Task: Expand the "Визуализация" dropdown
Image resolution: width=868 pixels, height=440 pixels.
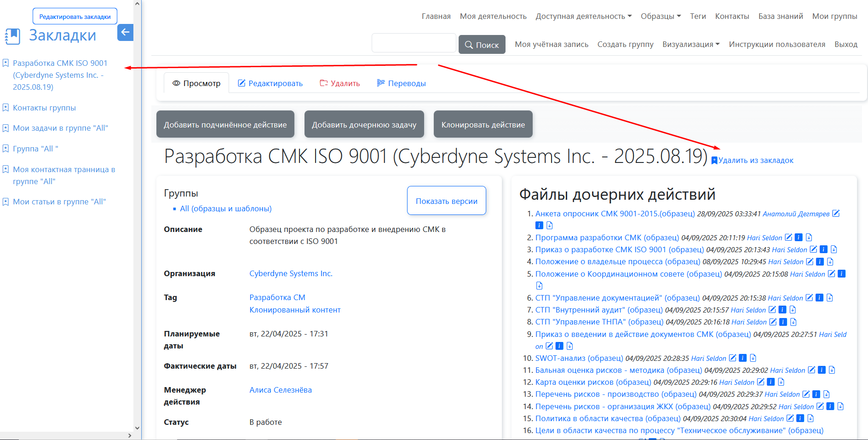Action: pyautogui.click(x=690, y=44)
